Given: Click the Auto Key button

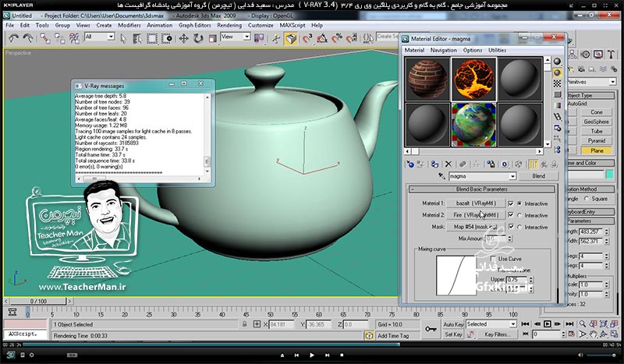Looking at the screenshot, I should (453, 324).
